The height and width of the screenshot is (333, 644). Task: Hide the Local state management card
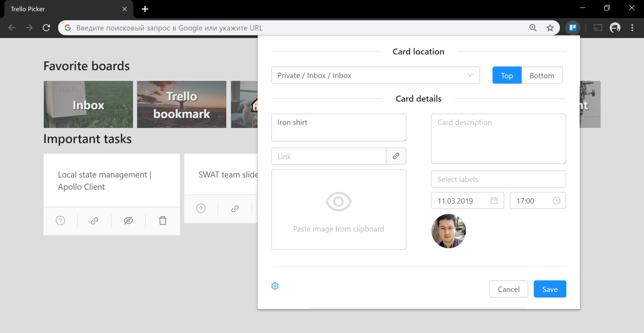(x=128, y=221)
